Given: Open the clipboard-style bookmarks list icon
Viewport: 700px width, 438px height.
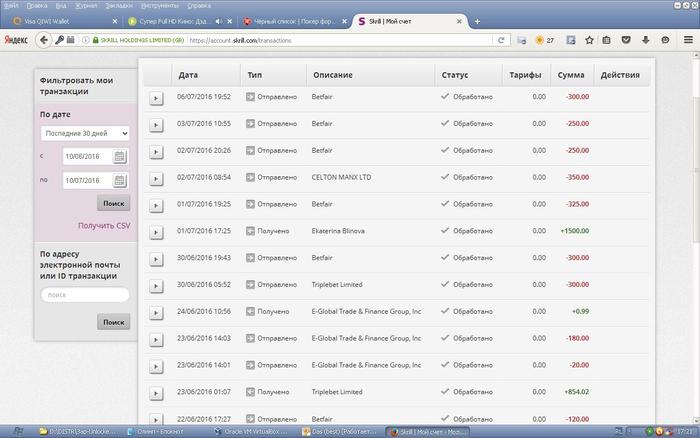Looking at the screenshot, I should point(606,40).
